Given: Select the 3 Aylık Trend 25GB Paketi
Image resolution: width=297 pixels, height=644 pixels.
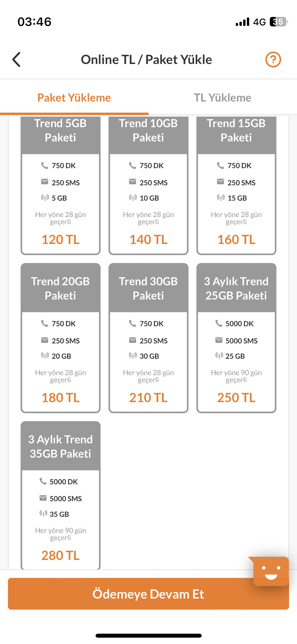Looking at the screenshot, I should point(236,338).
